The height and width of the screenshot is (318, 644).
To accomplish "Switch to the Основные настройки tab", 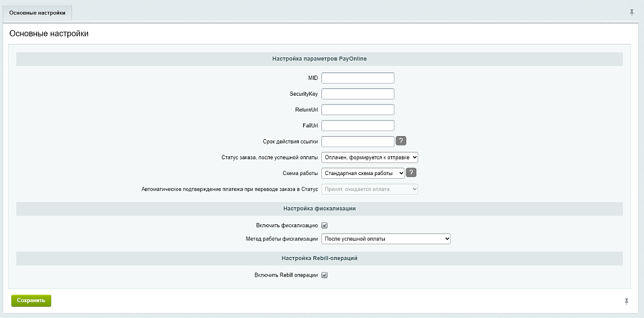I will click(x=37, y=13).
